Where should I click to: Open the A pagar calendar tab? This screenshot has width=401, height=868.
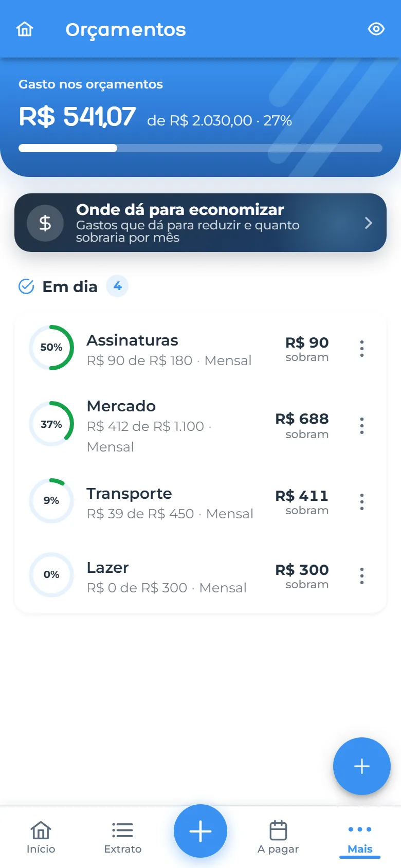pyautogui.click(x=278, y=837)
